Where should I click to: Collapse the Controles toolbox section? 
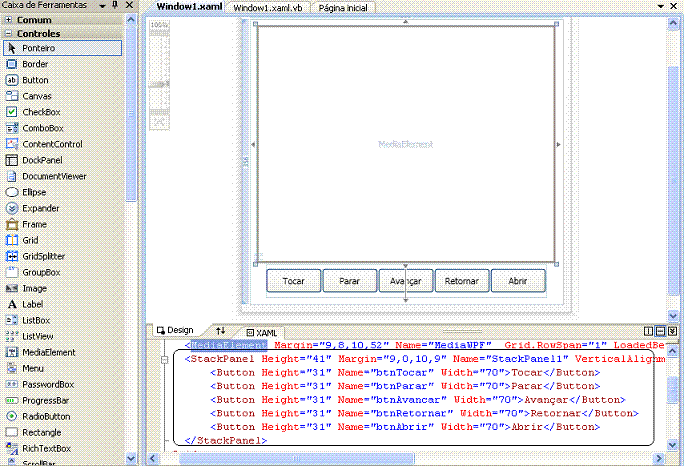point(8,33)
